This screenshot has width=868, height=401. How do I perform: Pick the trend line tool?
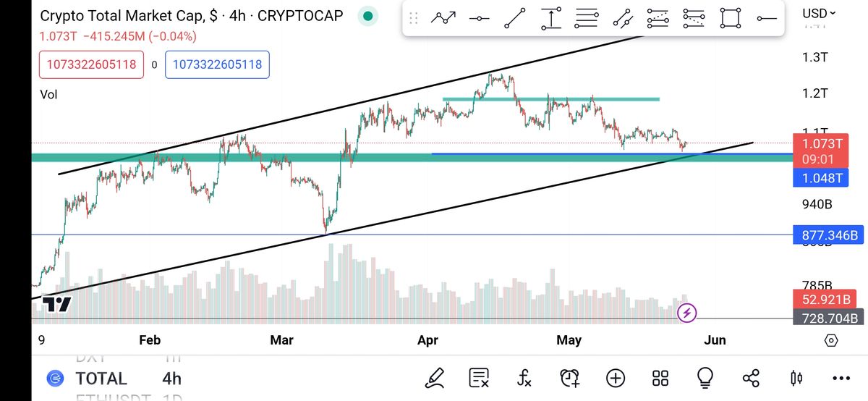(515, 18)
